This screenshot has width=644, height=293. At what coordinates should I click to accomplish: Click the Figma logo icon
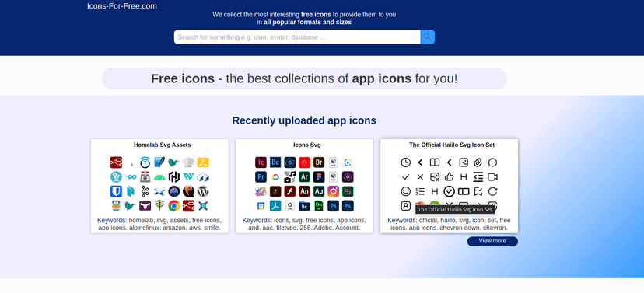click(x=319, y=177)
